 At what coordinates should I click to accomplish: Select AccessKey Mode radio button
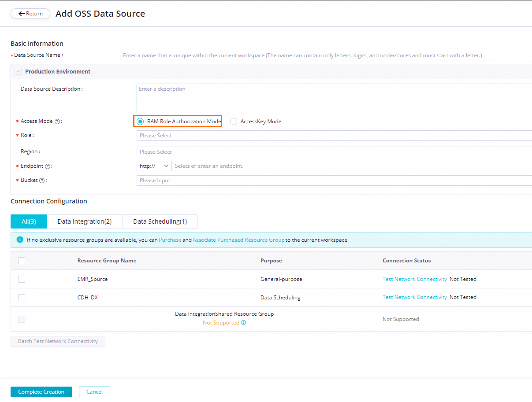tap(234, 122)
